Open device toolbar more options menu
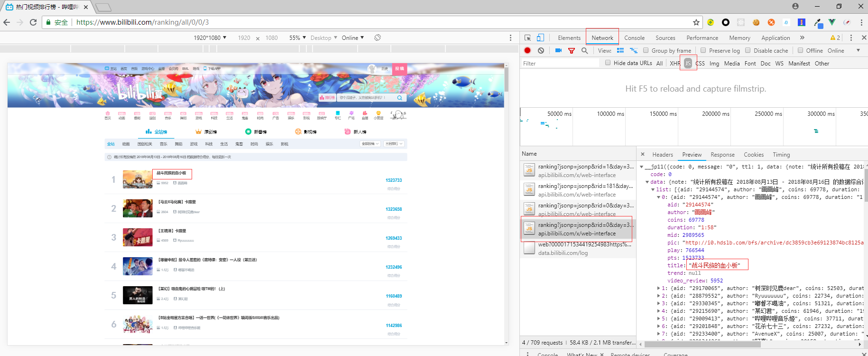The image size is (868, 356). 510,37
